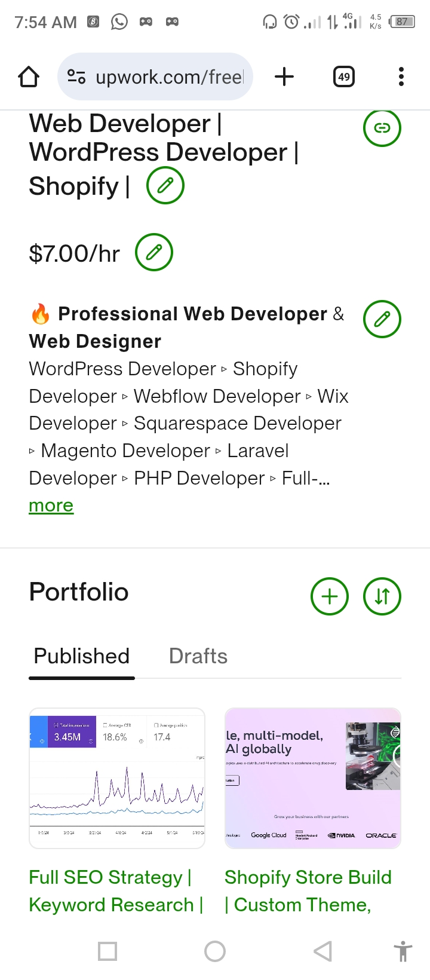Tap the accessibility icon in the navigation bar
The width and height of the screenshot is (430, 980).
pos(403,951)
